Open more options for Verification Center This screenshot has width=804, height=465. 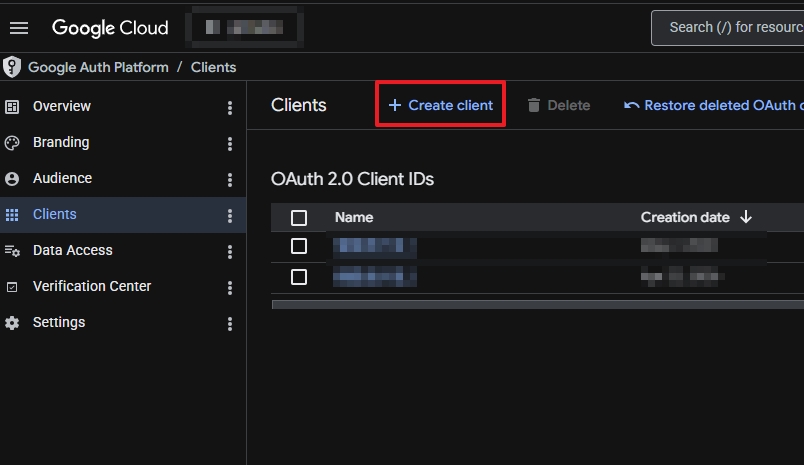click(x=230, y=288)
